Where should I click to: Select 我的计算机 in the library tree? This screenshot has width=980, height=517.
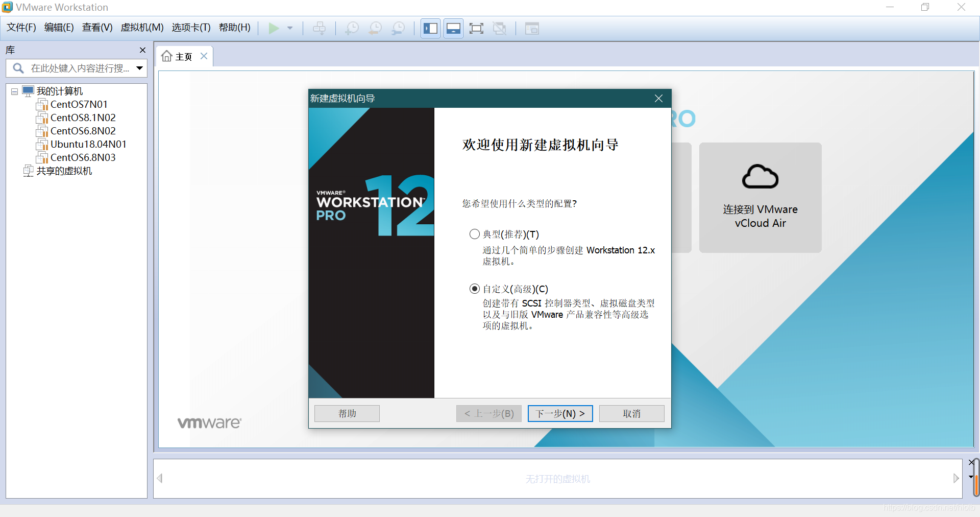59,91
